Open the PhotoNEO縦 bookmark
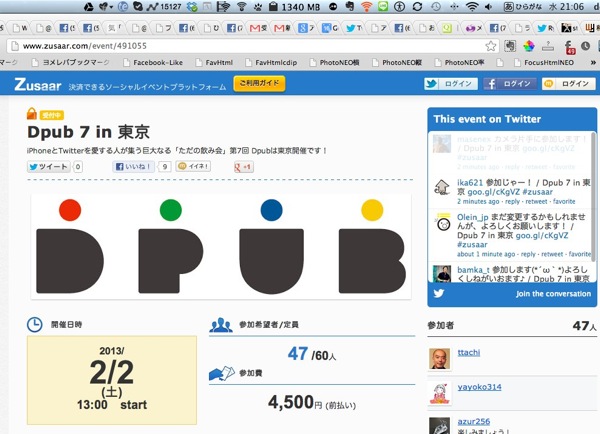 coord(397,62)
